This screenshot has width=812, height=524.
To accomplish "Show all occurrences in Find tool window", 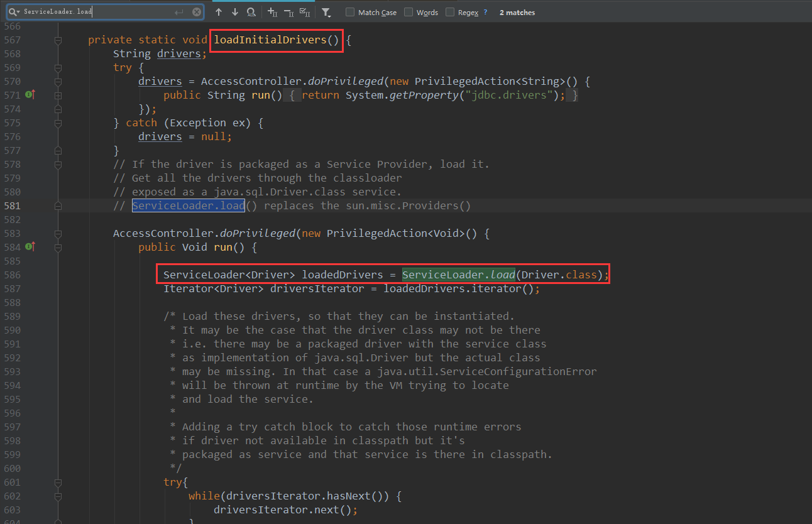I will (251, 12).
